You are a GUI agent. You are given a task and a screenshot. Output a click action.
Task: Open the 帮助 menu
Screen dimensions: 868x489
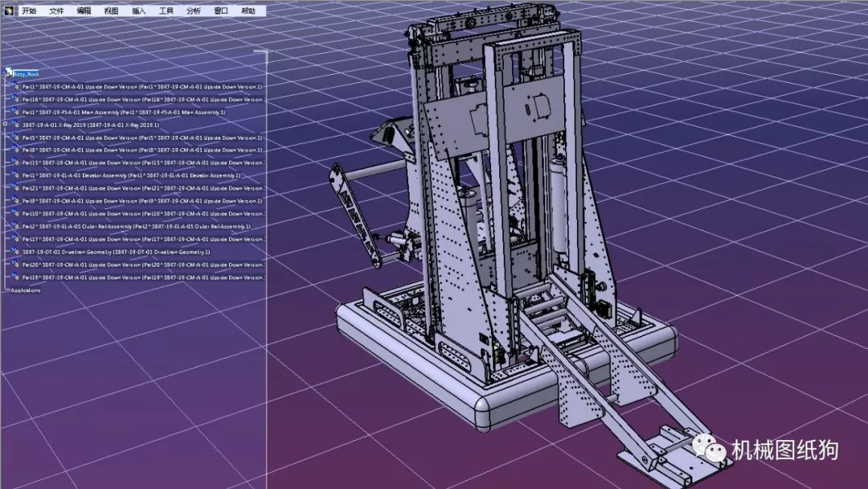pos(248,10)
